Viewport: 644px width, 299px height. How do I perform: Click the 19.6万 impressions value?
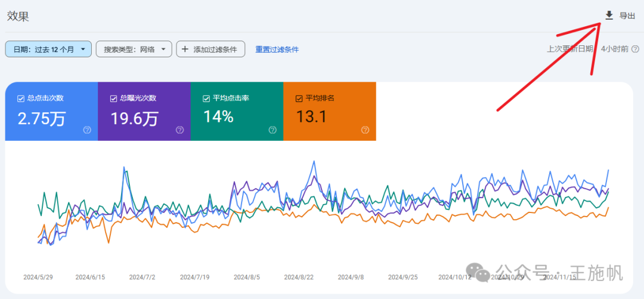[134, 118]
